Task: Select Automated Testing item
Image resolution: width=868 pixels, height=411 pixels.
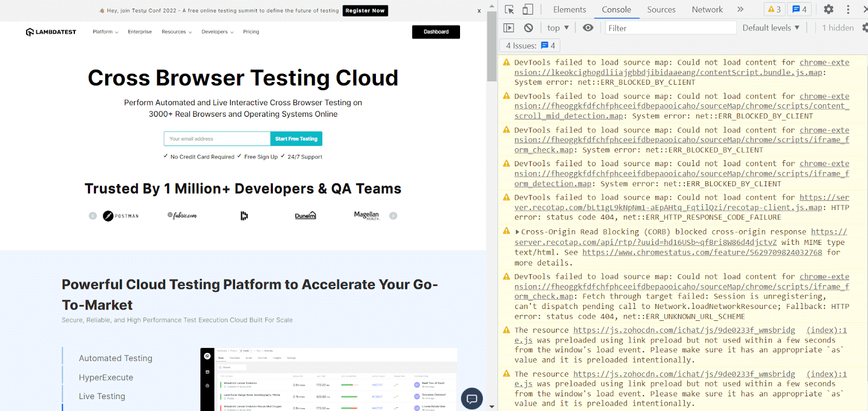Action: tap(116, 358)
